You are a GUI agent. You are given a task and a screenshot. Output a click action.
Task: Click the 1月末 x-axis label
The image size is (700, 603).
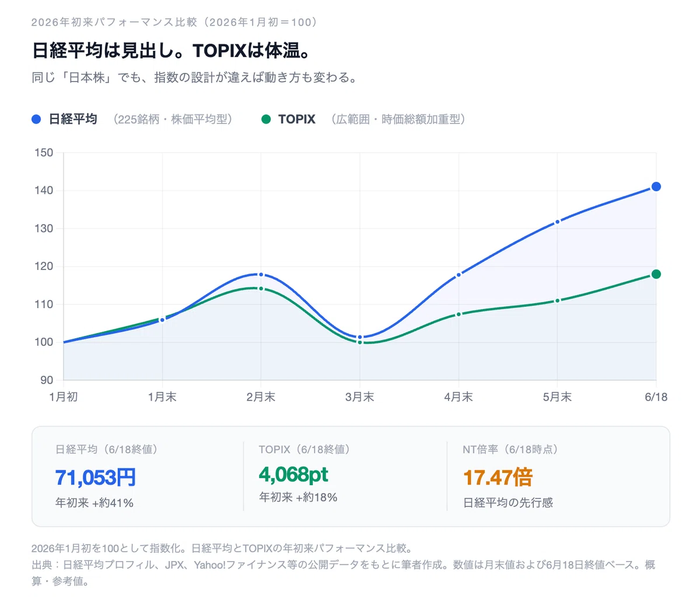tap(162, 397)
